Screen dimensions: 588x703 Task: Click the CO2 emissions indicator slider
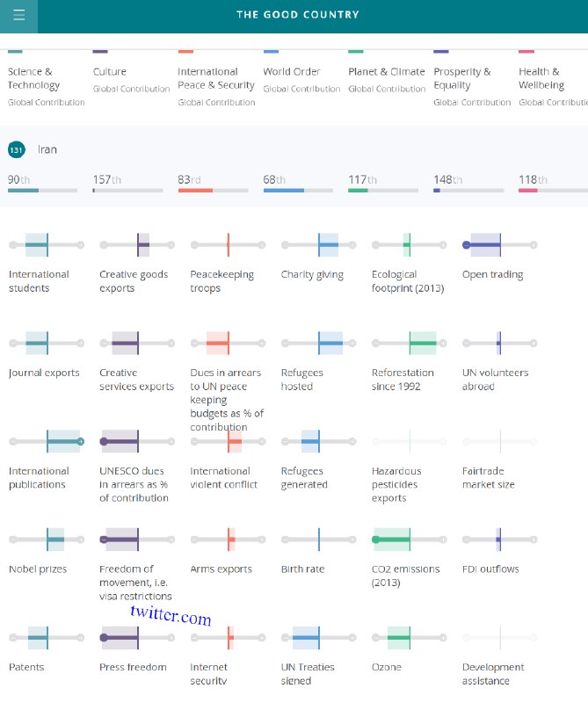[408, 539]
